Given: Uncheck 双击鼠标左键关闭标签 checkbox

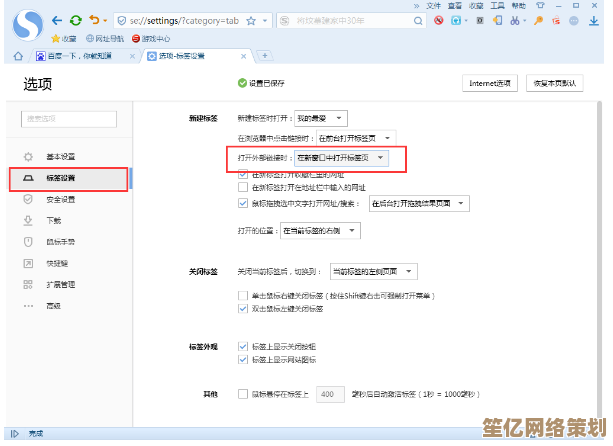Looking at the screenshot, I should click(243, 309).
